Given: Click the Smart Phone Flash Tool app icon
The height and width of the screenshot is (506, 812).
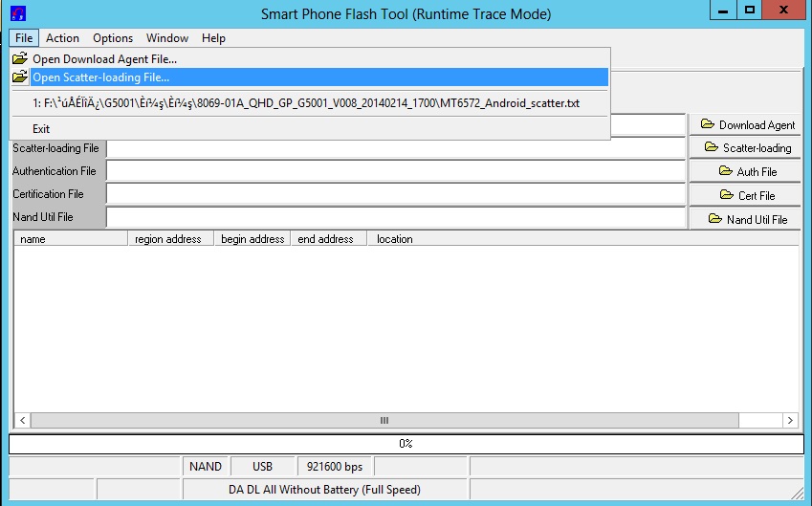Looking at the screenshot, I should tap(18, 13).
